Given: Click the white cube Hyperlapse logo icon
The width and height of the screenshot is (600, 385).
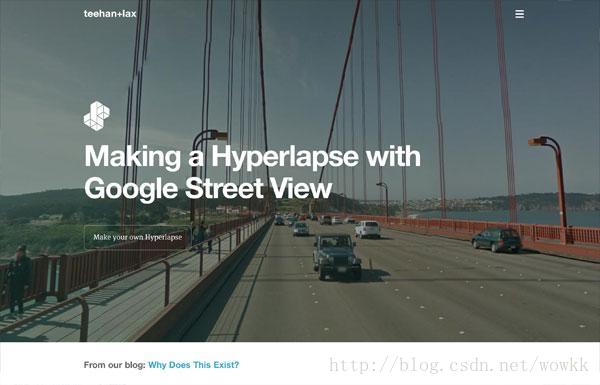Looking at the screenshot, I should [x=97, y=116].
